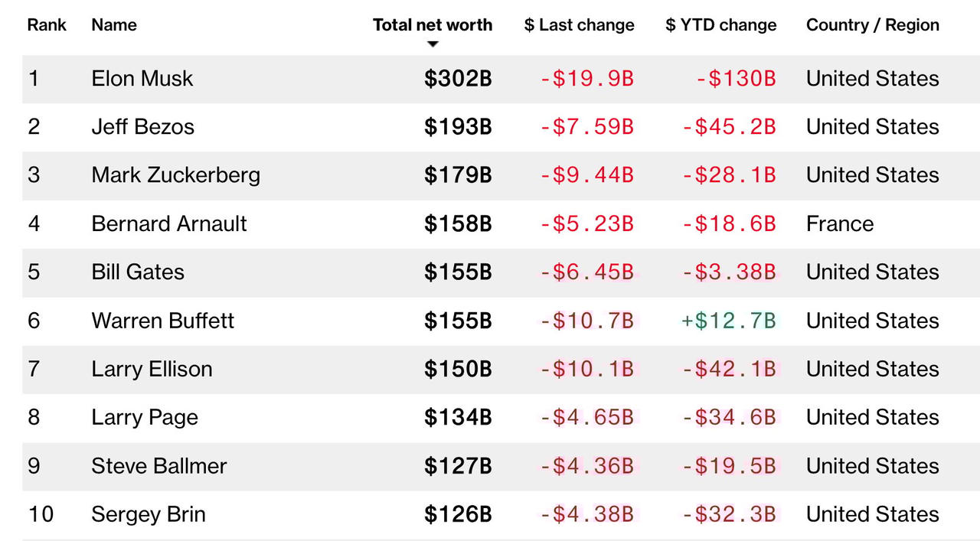This screenshot has height=541, width=980.
Task: Sort table by $ Last change header
Action: [579, 25]
